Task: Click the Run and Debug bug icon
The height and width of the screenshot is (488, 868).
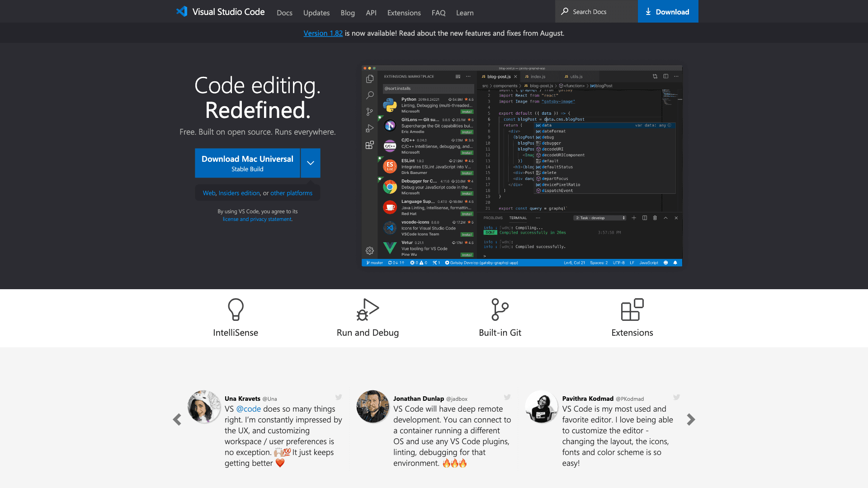Action: [368, 310]
